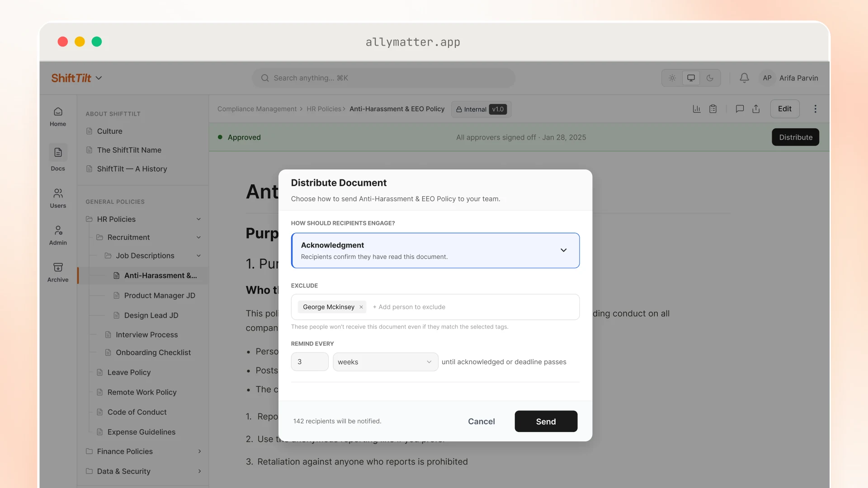Click the Internal v1.0 version badge

click(481, 109)
